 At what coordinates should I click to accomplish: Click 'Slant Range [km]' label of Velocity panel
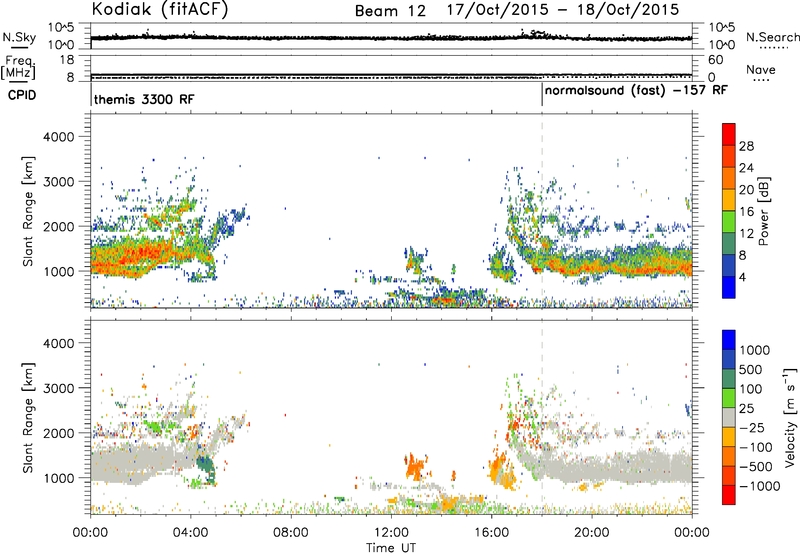point(28,417)
